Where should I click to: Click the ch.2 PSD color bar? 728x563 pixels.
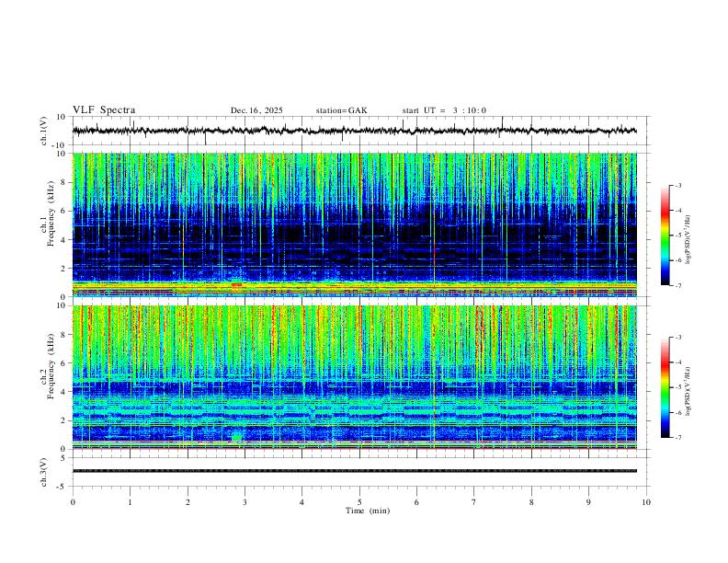(665, 387)
